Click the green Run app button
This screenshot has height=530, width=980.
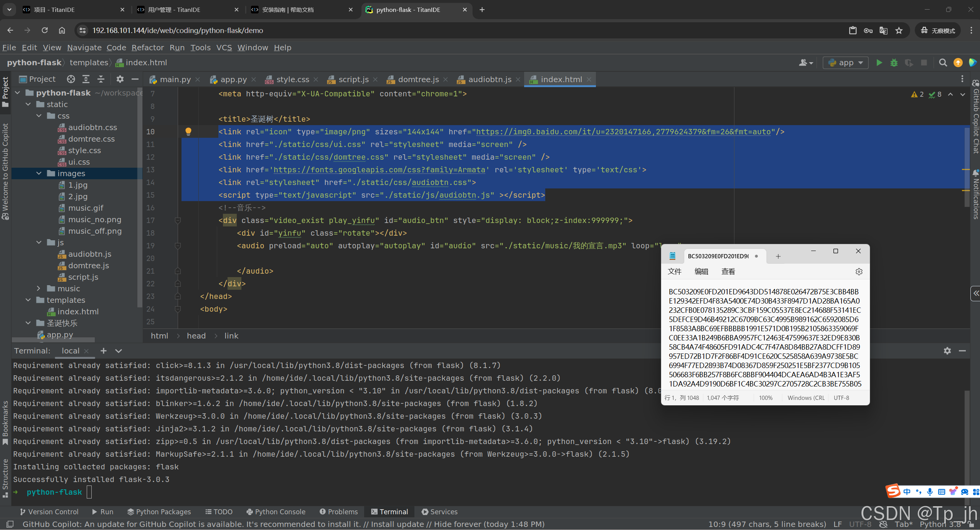pos(879,63)
